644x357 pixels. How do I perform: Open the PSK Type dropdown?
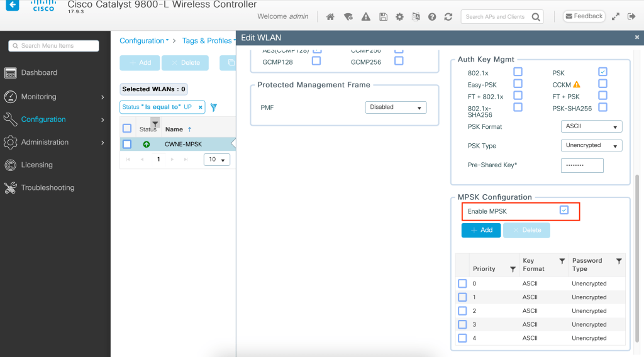pyautogui.click(x=591, y=145)
